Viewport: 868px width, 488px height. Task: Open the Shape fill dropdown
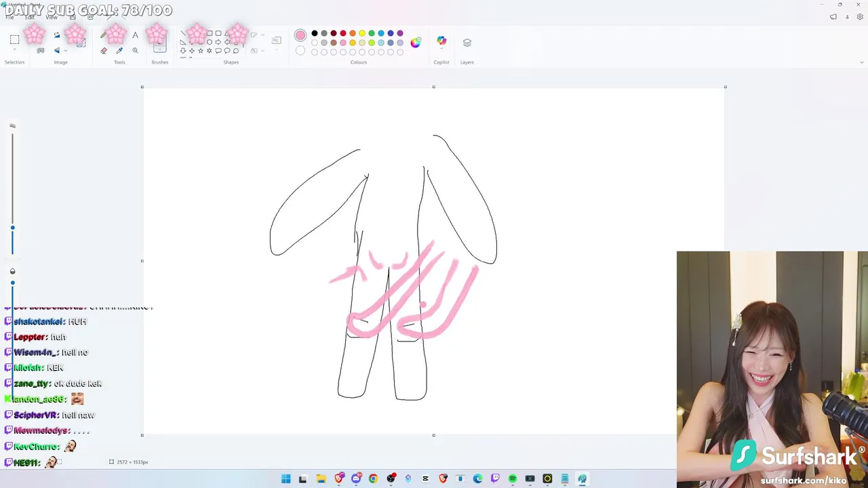point(257,50)
